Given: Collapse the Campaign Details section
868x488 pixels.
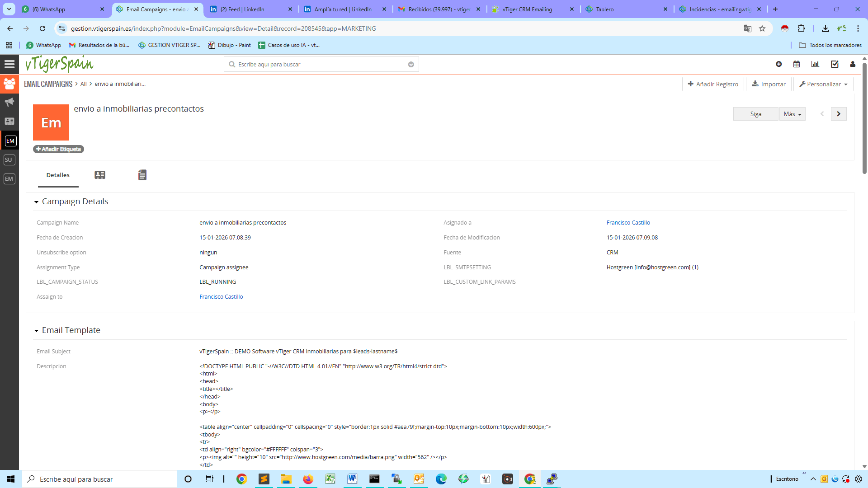Looking at the screenshot, I should point(36,202).
